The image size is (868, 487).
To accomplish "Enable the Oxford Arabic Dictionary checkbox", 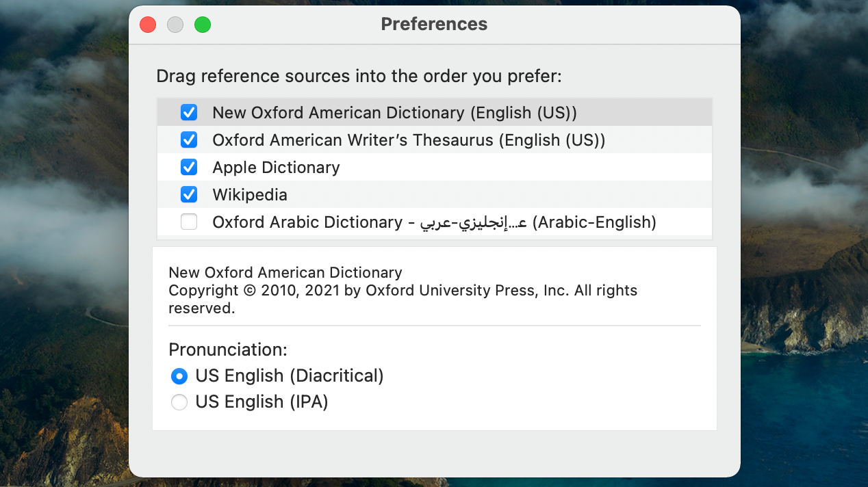I will 189,222.
